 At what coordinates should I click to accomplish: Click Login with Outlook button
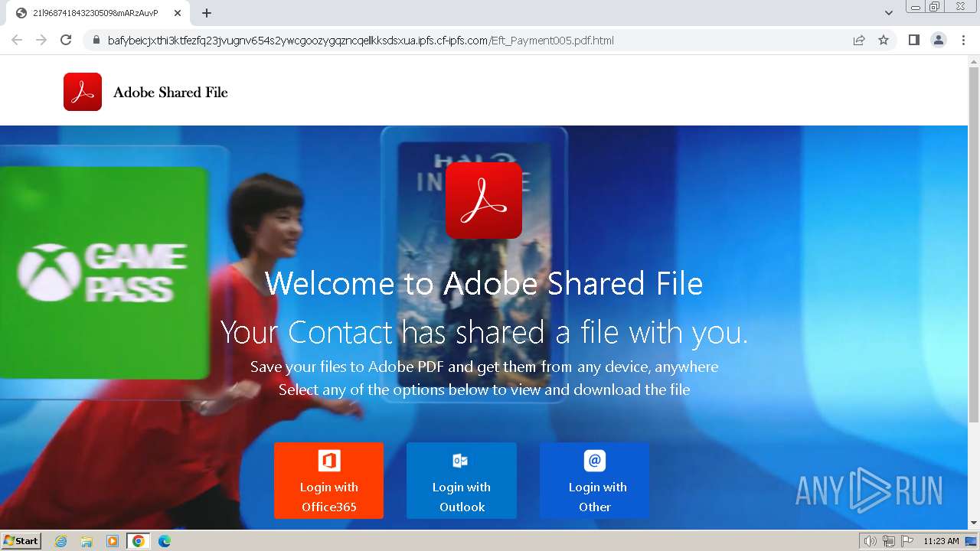462,481
